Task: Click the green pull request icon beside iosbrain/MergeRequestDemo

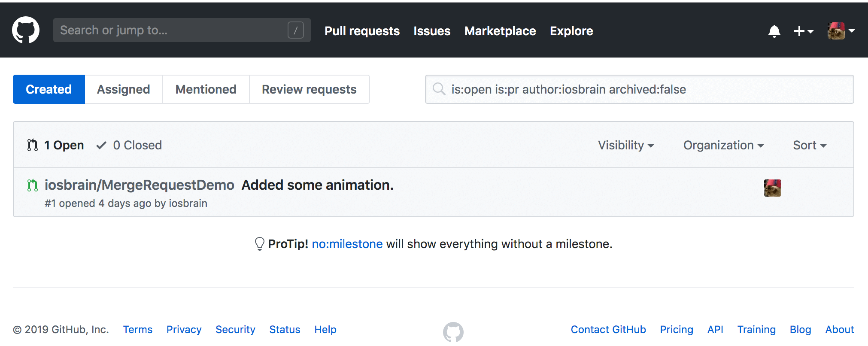Action: pyautogui.click(x=33, y=185)
